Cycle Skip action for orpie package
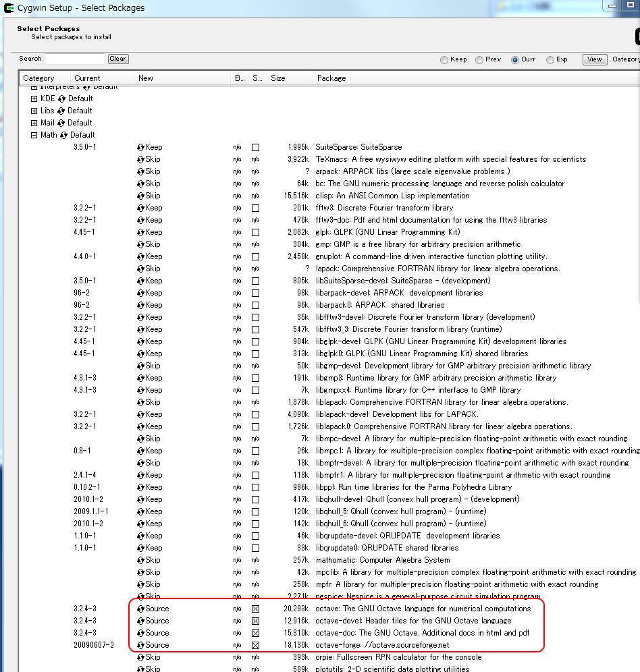The width and height of the screenshot is (640, 672). (140, 657)
